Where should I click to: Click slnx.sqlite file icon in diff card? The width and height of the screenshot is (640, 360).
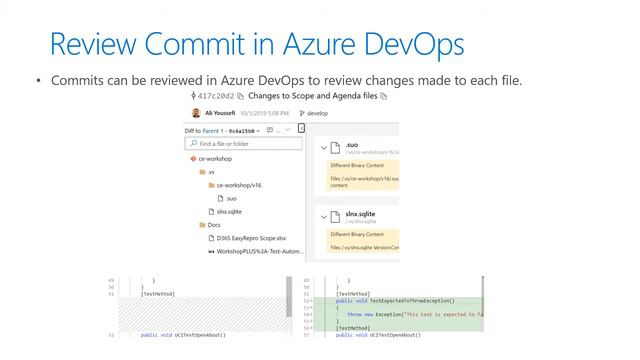[x=335, y=217]
